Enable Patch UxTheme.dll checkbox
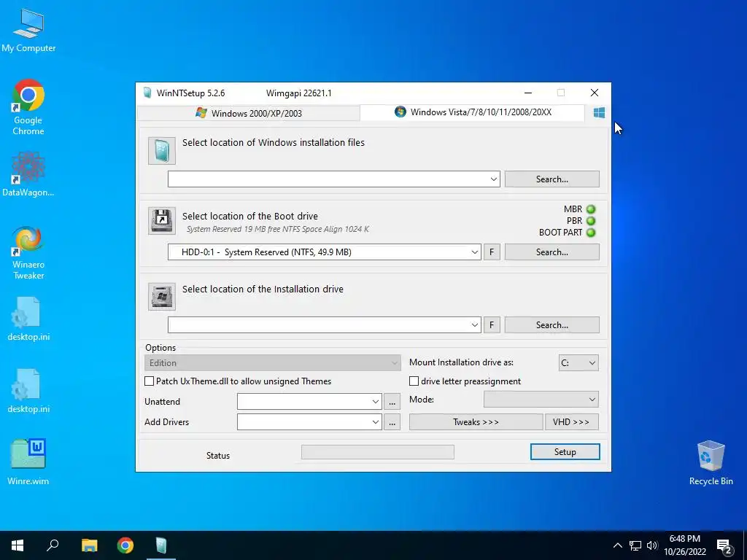 tap(149, 381)
